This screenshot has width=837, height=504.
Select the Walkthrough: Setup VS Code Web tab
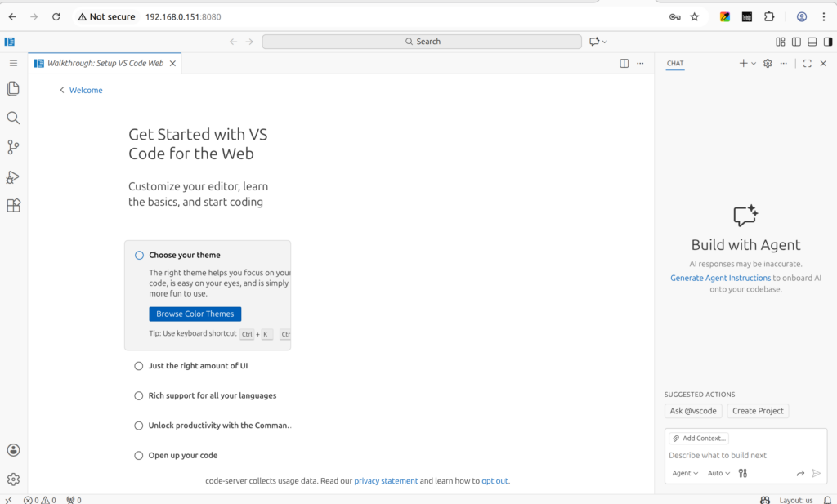pyautogui.click(x=105, y=63)
